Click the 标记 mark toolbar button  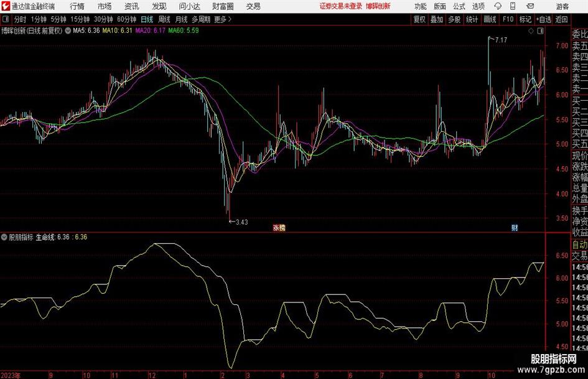[525, 19]
